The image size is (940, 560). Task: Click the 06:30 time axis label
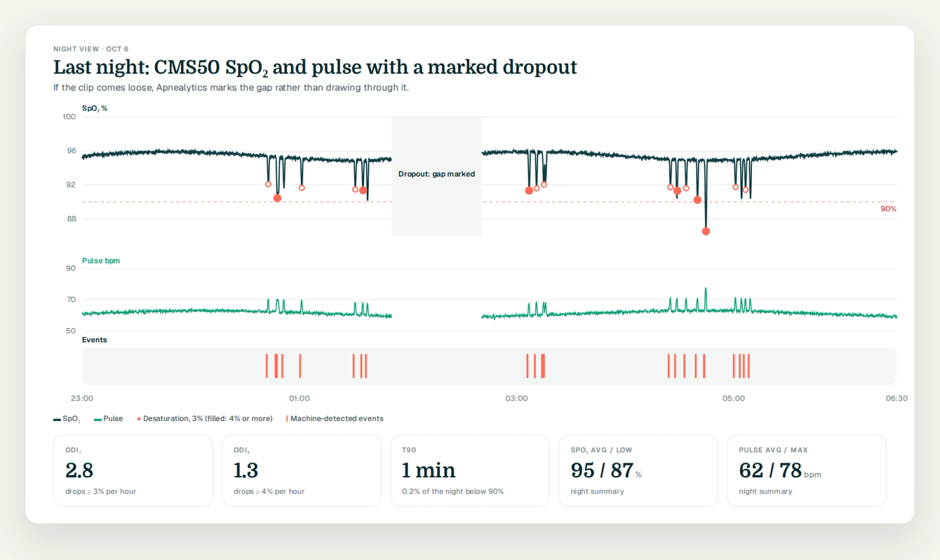point(897,398)
